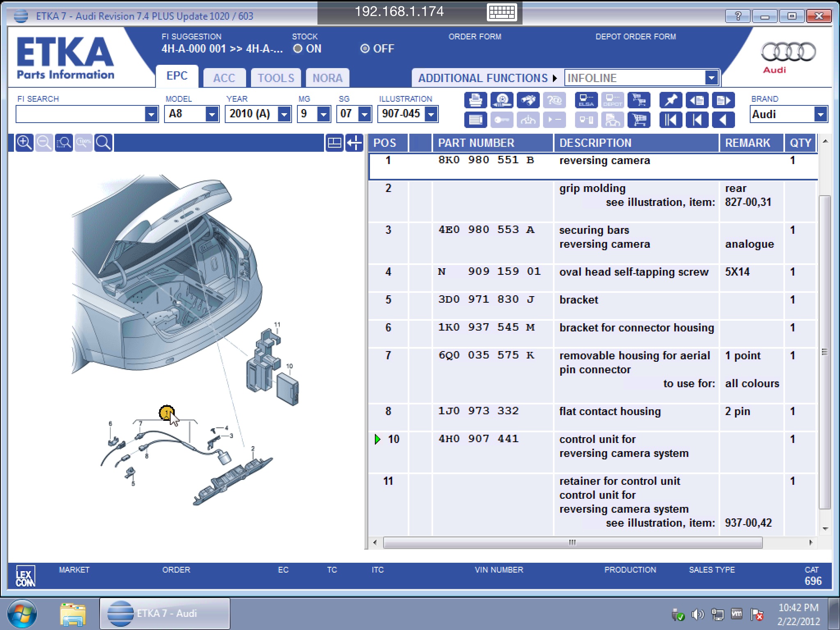Image resolution: width=840 pixels, height=630 pixels.
Task: Open the FI SEARCH dropdown
Action: click(x=151, y=114)
